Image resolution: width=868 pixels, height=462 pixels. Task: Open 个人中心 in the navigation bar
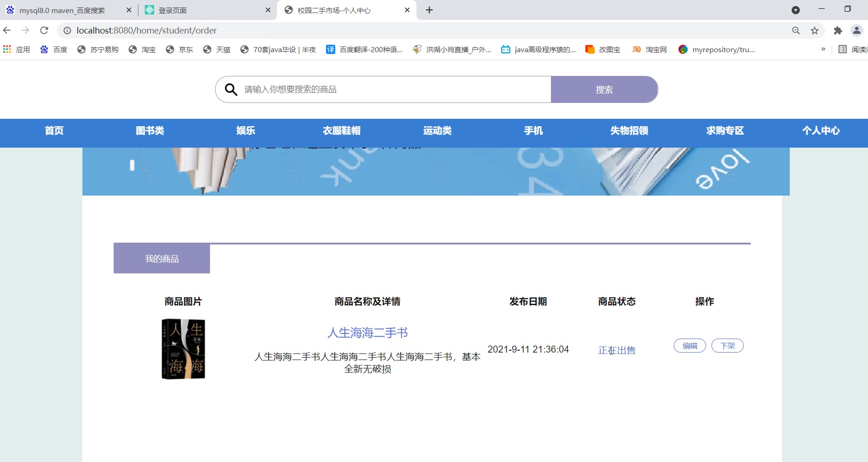821,131
